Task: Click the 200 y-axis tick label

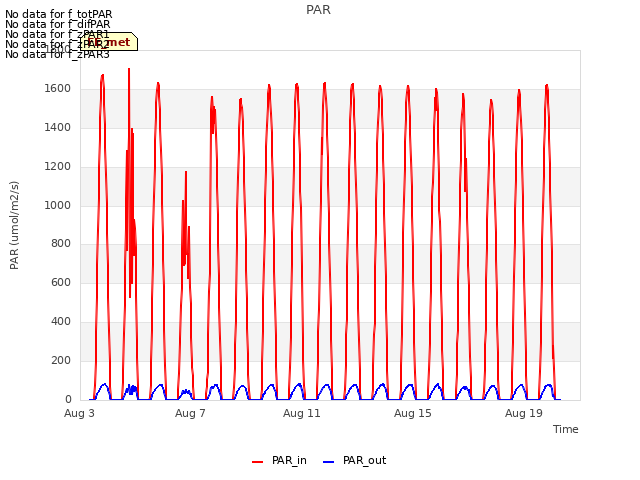Action: pos(61,360)
